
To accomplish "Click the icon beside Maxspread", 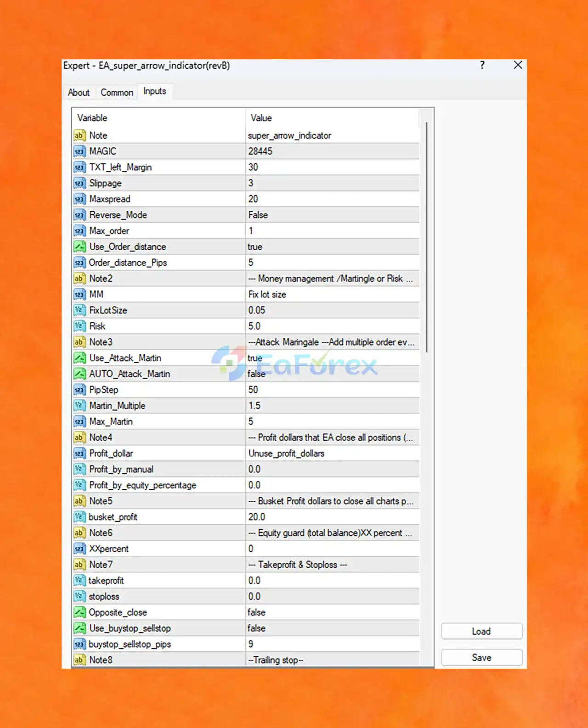I will [80, 199].
